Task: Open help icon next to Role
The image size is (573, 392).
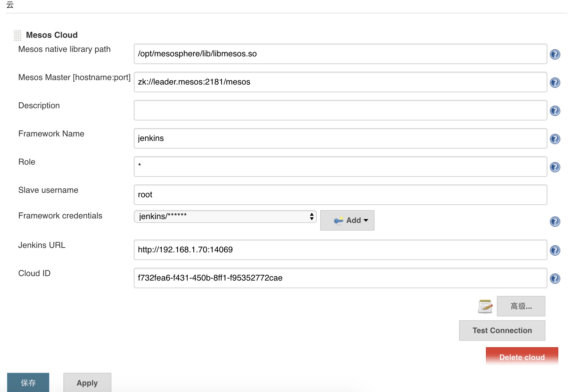Action: tap(555, 167)
